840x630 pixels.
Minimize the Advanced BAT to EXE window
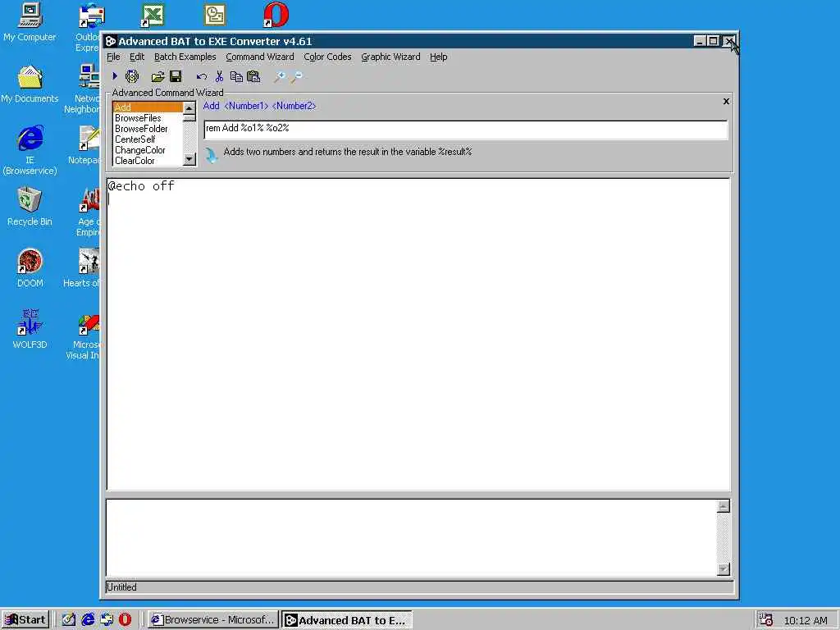click(699, 41)
